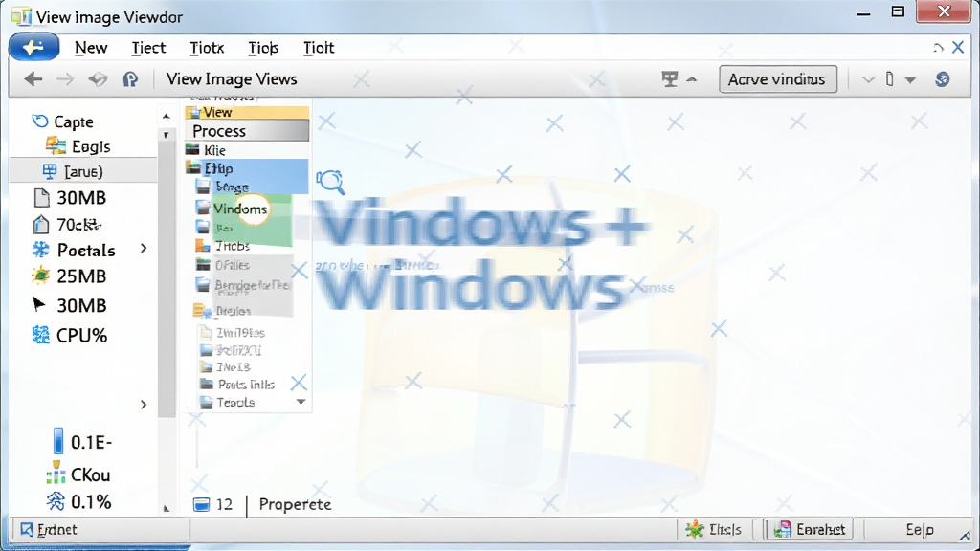Viewport: 980px width, 551px height.
Task: Open the toolbar dropdown triangle near globe
Action: 911,80
